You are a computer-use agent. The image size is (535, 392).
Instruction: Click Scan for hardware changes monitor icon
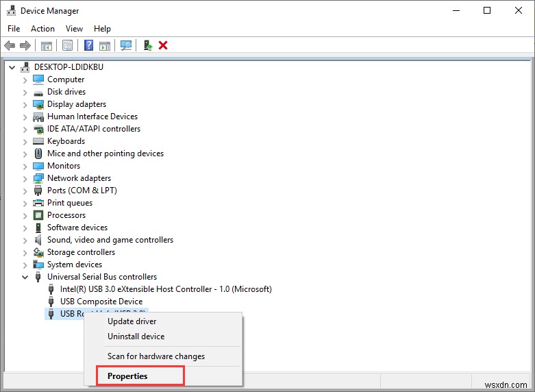[x=126, y=45]
